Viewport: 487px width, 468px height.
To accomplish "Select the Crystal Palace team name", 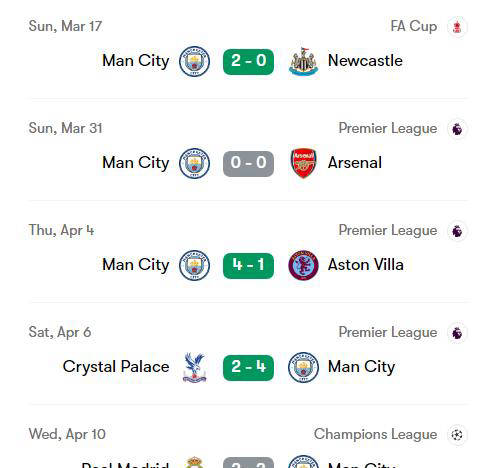I will pyautogui.click(x=116, y=367).
